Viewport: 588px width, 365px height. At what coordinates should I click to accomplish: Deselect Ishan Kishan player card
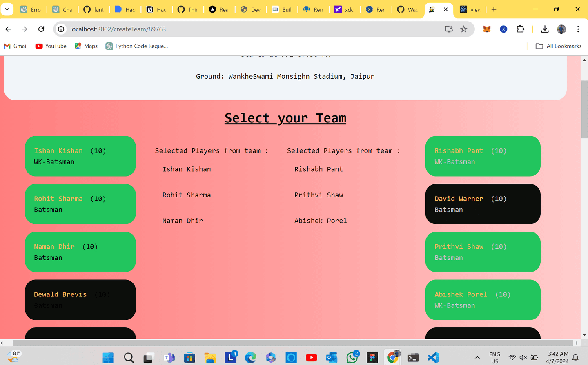80,156
